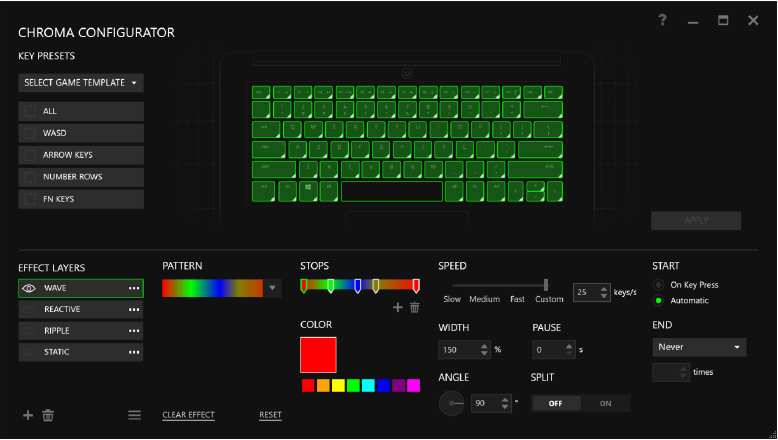Increase keys/s speed value
Screen dimensions: 778x440
604,289
